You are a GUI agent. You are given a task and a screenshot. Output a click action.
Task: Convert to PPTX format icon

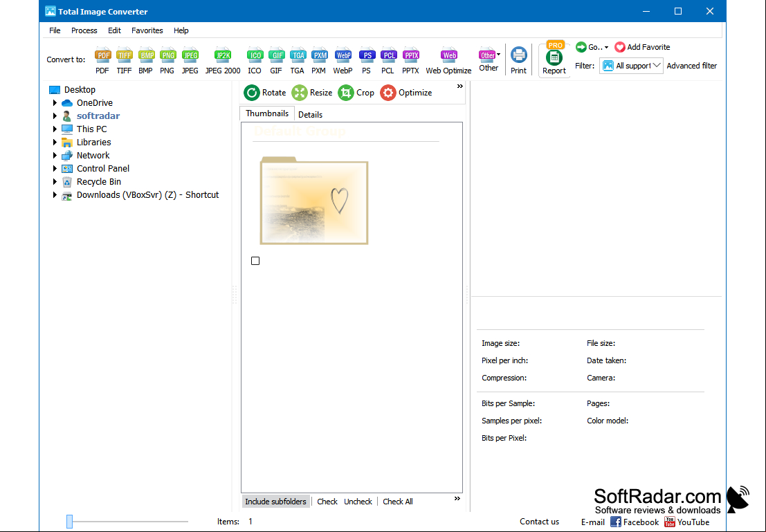(411, 60)
